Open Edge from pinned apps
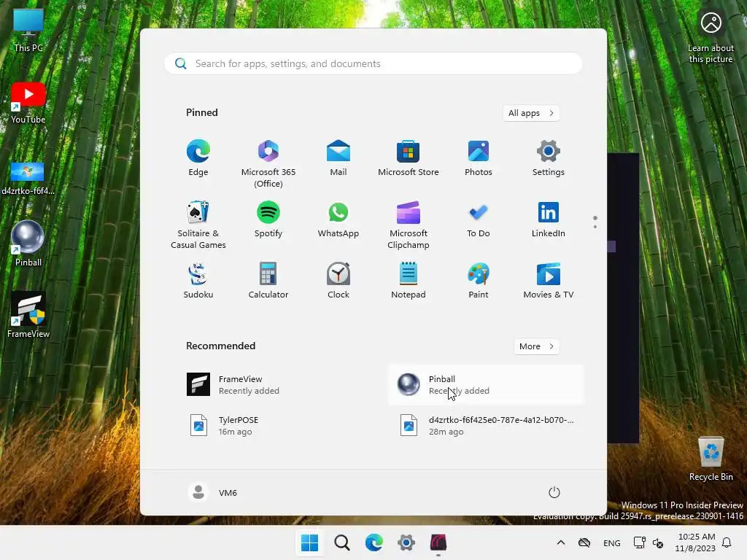The height and width of the screenshot is (560, 747). pyautogui.click(x=198, y=158)
